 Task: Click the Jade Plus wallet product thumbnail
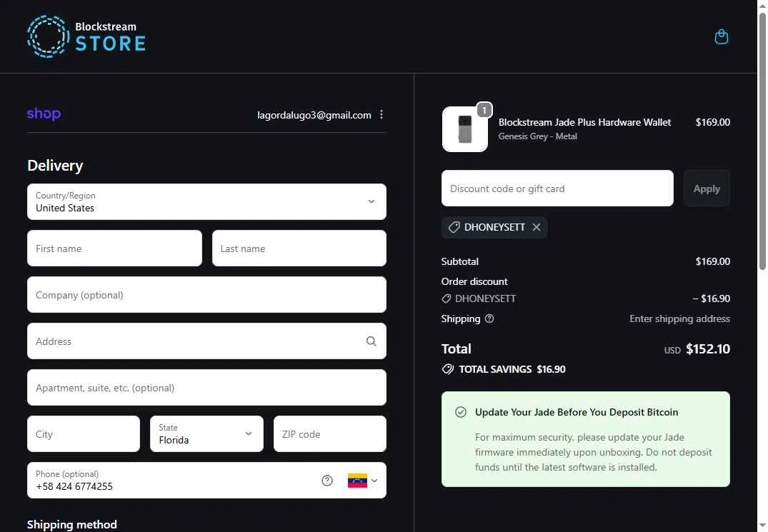(x=465, y=129)
